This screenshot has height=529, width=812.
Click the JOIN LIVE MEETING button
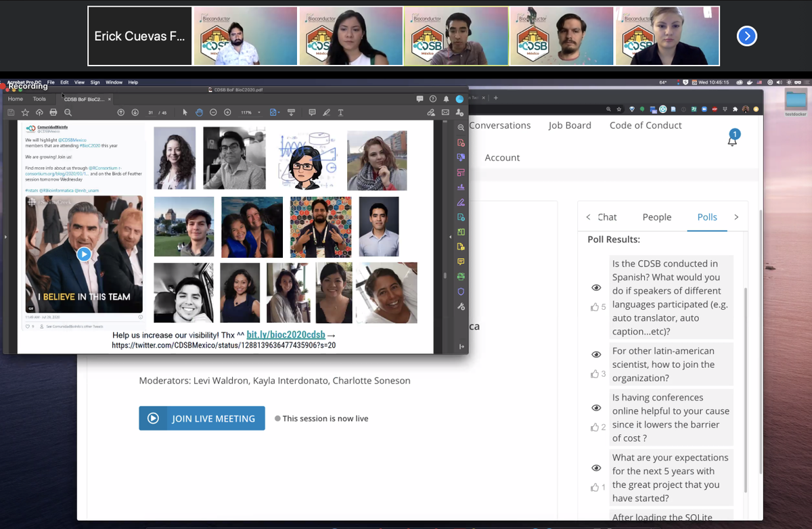tap(202, 418)
